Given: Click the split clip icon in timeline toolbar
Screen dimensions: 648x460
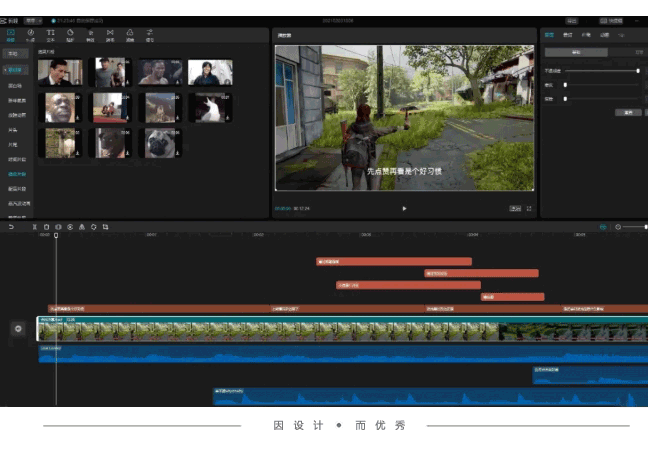Looking at the screenshot, I should pos(34,227).
